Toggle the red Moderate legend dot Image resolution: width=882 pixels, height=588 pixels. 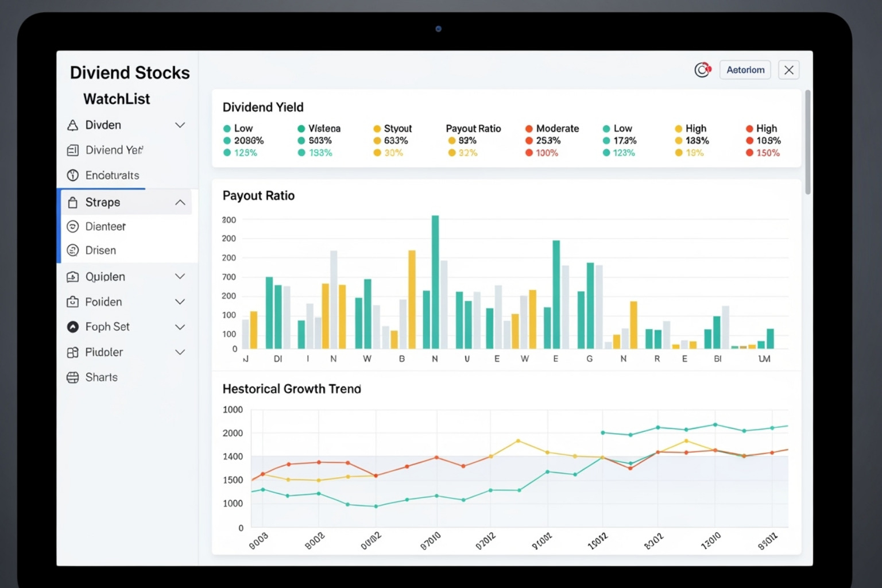click(x=529, y=129)
